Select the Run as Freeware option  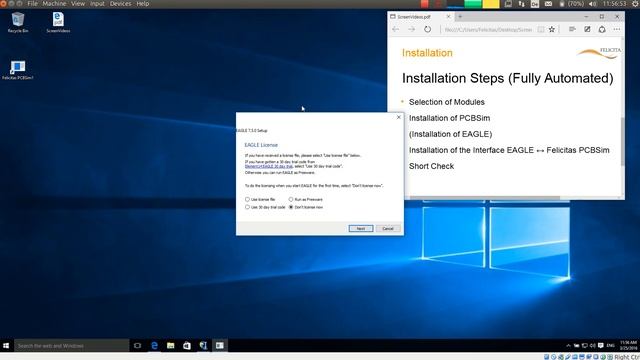(x=306, y=200)
